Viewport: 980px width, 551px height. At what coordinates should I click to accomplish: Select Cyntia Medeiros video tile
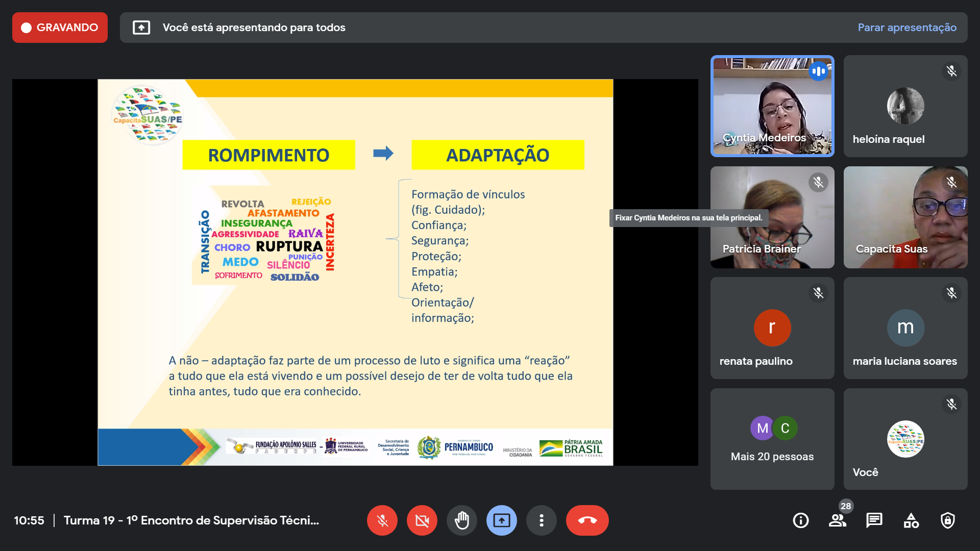[x=772, y=106]
